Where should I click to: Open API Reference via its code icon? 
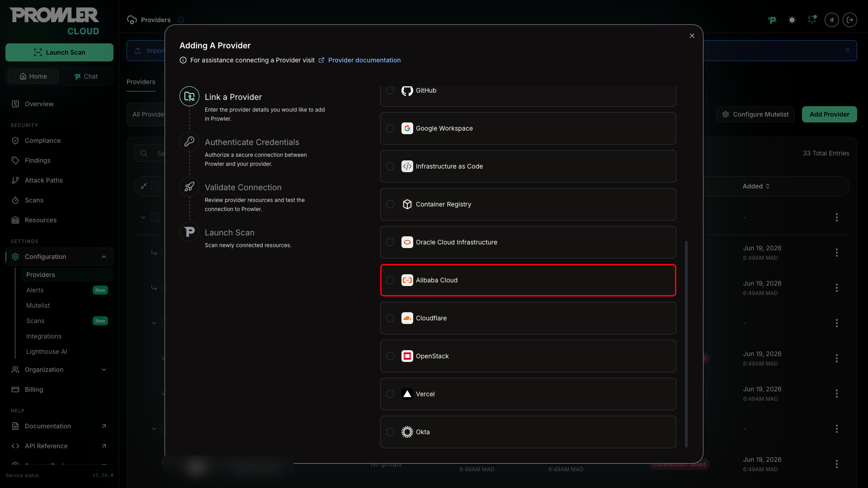click(15, 446)
